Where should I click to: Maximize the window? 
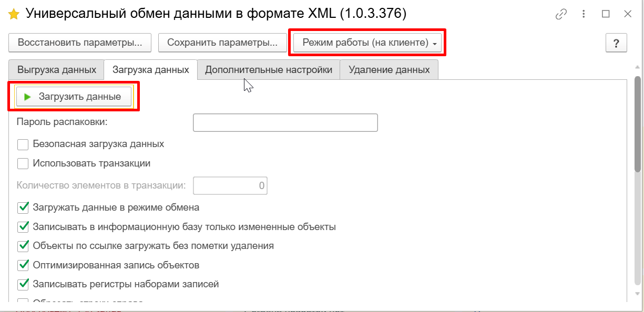[x=606, y=14]
